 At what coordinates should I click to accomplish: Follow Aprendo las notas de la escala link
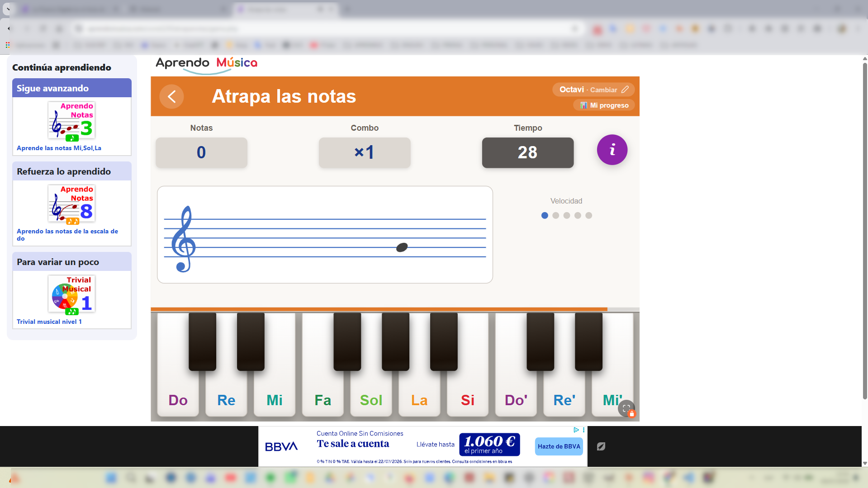[67, 235]
